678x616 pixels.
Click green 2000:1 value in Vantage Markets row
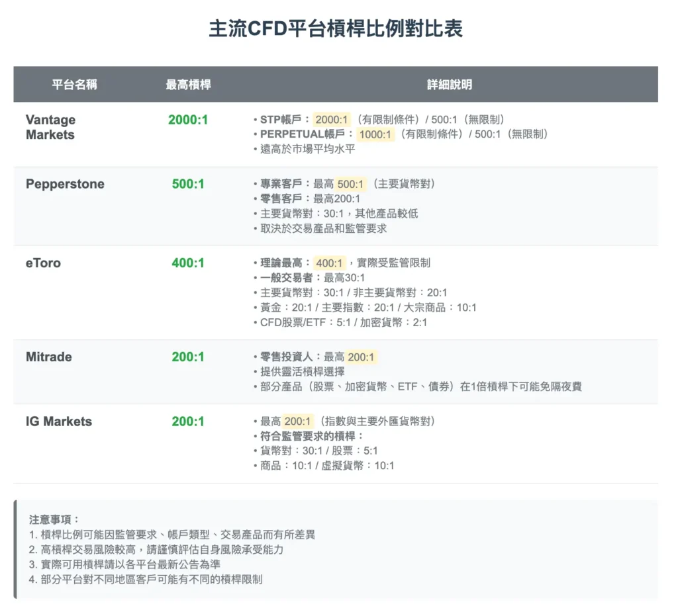[x=188, y=120]
